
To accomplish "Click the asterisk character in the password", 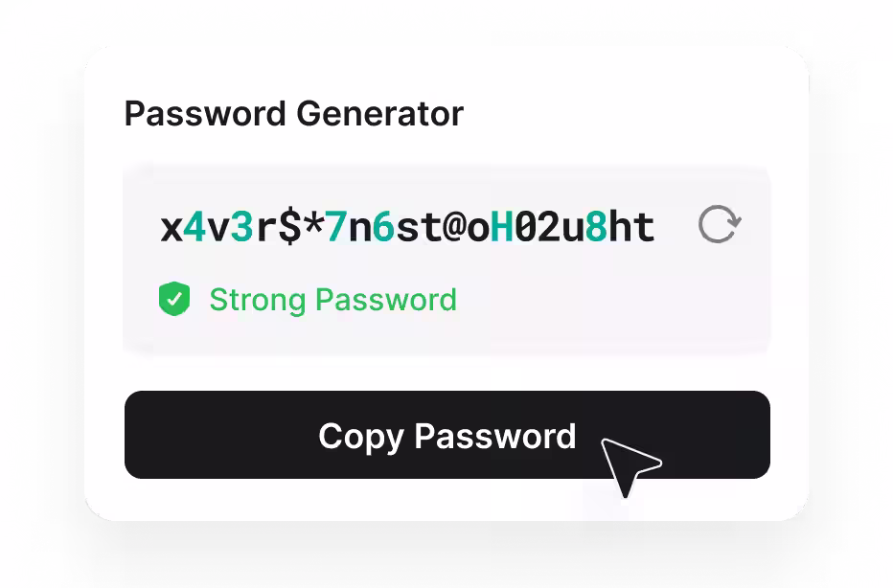I will click(x=313, y=223).
